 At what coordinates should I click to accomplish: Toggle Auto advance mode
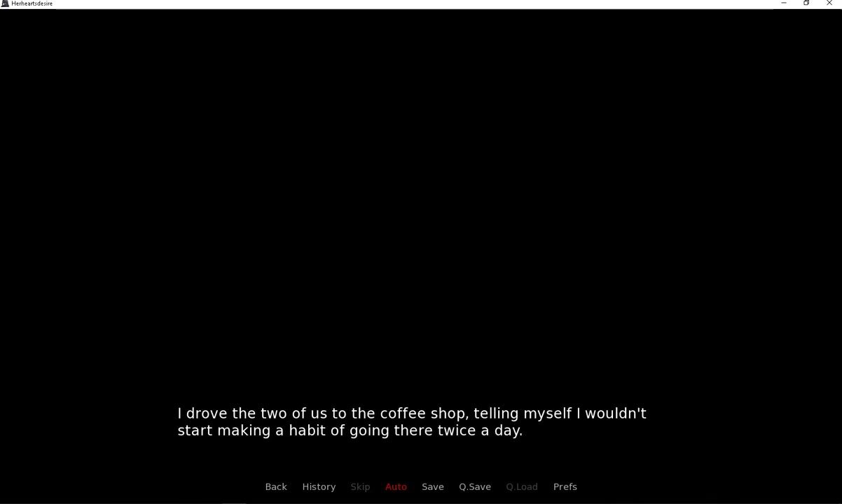tap(396, 486)
